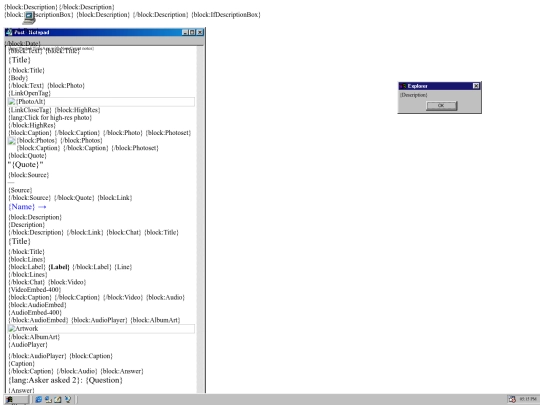Close the Post Notepad window
This screenshot has height=405, width=540.
[200, 32]
